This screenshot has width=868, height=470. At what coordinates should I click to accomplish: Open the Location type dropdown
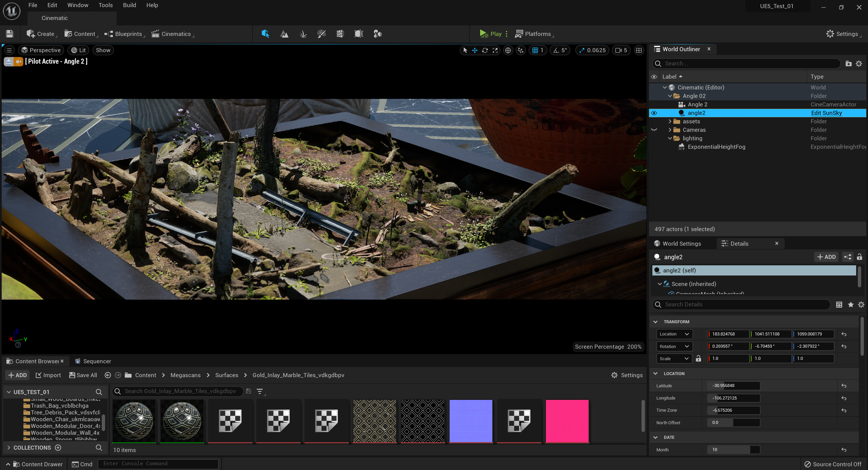tap(674, 334)
